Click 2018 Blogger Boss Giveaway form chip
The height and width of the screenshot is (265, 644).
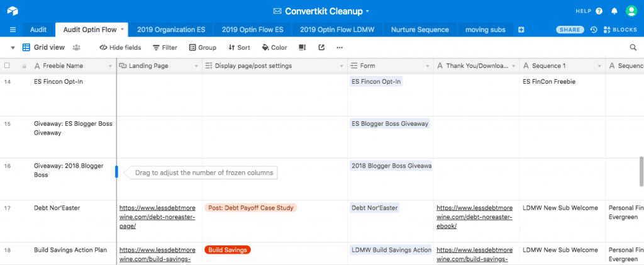(x=391, y=166)
